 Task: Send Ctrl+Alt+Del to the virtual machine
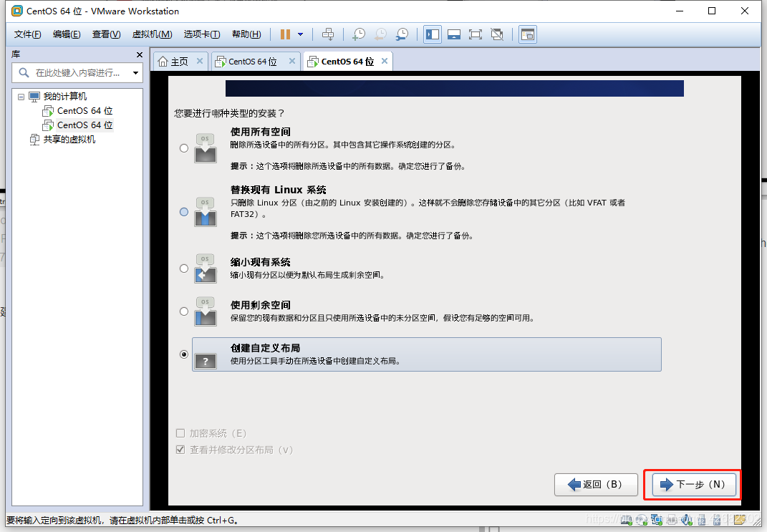328,34
